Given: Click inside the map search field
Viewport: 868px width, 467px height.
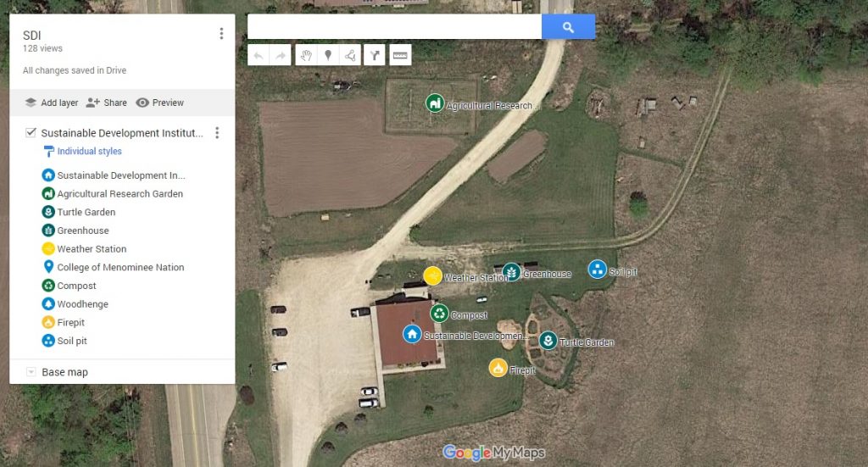Looking at the screenshot, I should click(x=394, y=27).
